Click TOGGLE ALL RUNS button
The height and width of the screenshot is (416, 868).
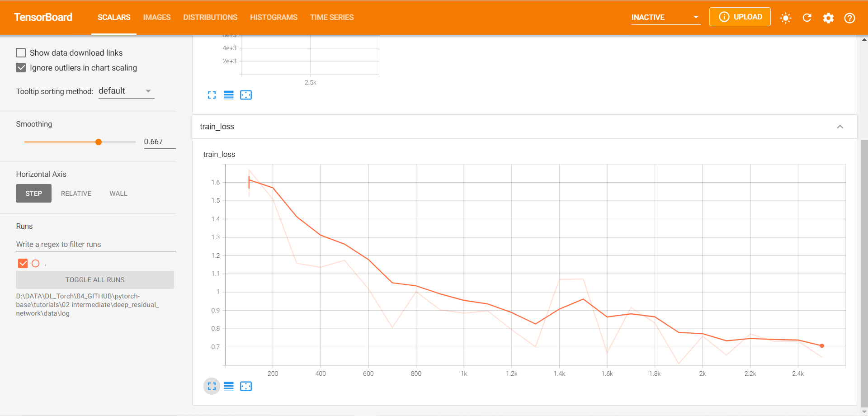pos(95,280)
